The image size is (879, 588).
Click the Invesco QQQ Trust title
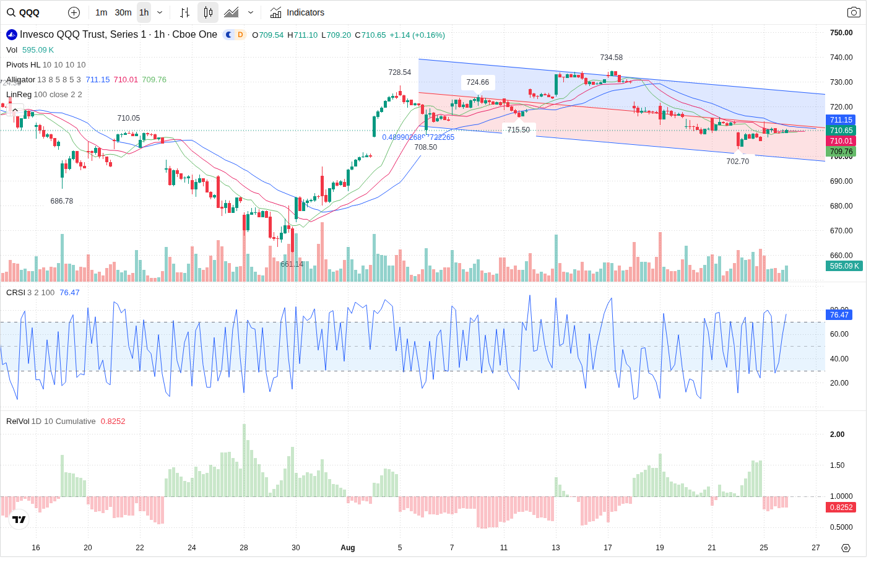pyautogui.click(x=118, y=35)
